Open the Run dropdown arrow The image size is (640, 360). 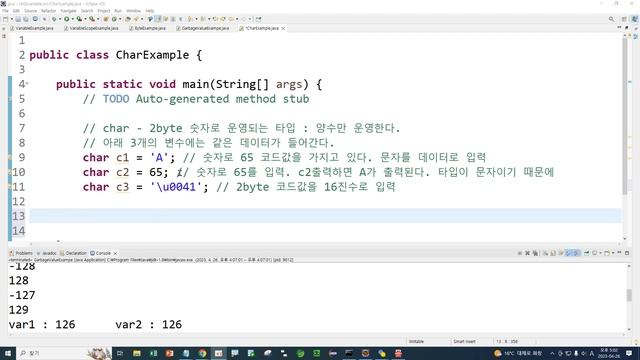click(x=72, y=19)
